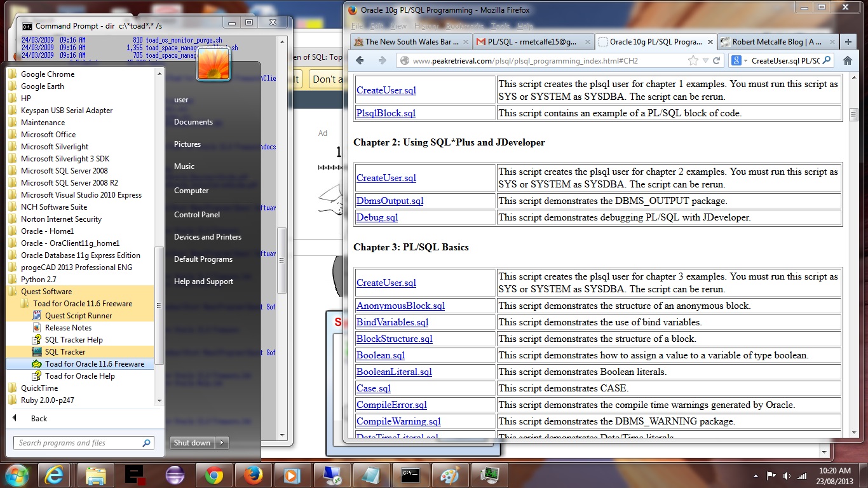The height and width of the screenshot is (488, 868).
Task: Open Shut down options arrow
Action: click(222, 443)
